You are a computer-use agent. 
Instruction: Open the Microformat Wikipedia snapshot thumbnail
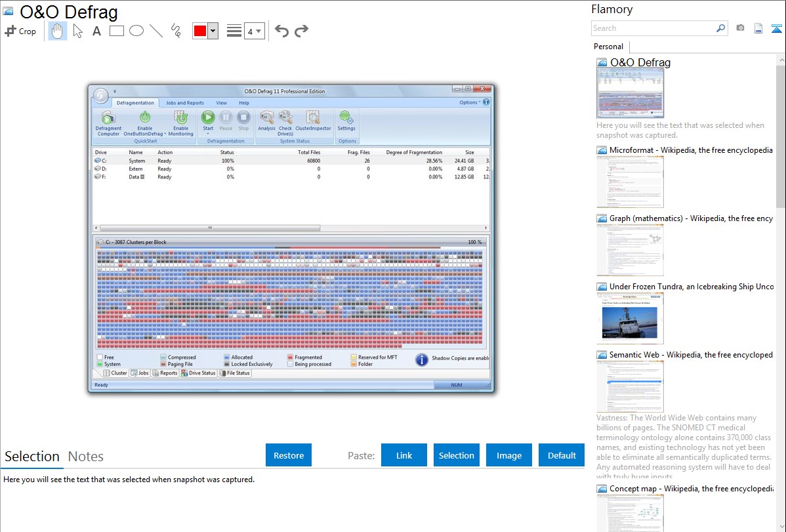(630, 182)
